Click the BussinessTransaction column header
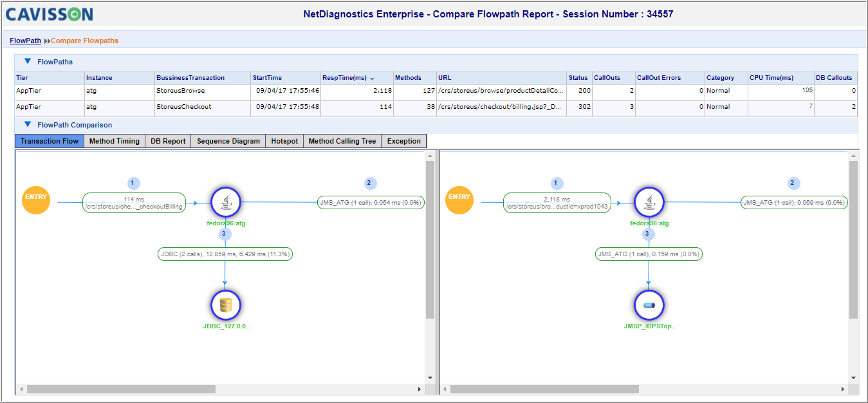Image resolution: width=868 pixels, height=403 pixels. (203, 78)
